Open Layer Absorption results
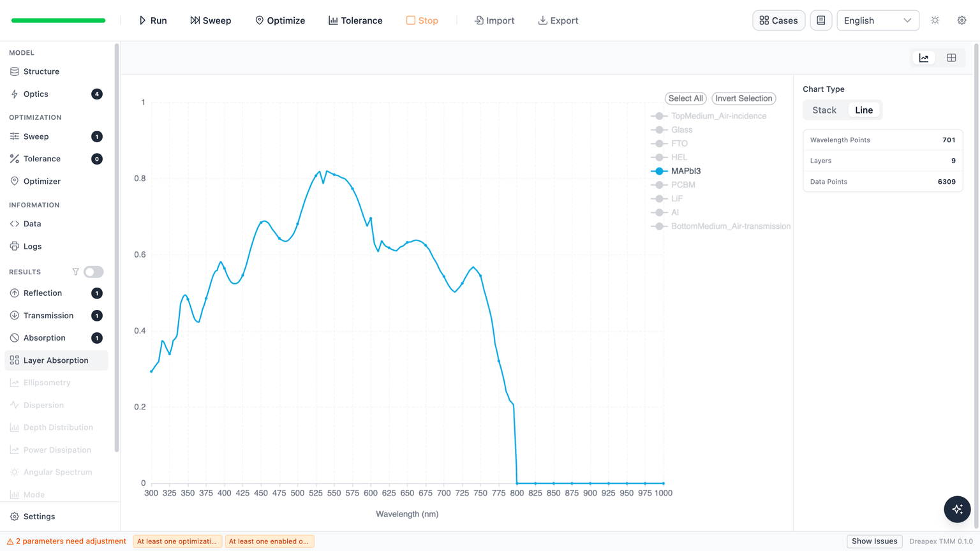The width and height of the screenshot is (980, 551). tap(56, 360)
